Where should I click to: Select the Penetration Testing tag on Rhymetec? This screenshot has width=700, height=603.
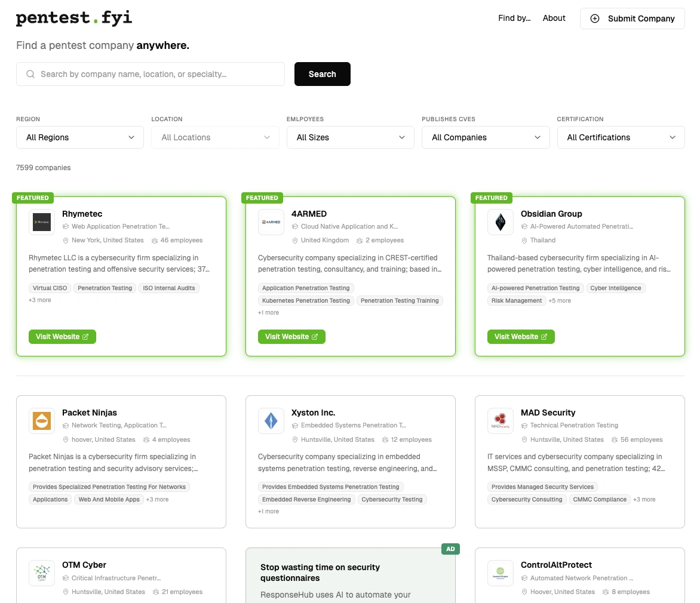pyautogui.click(x=105, y=288)
